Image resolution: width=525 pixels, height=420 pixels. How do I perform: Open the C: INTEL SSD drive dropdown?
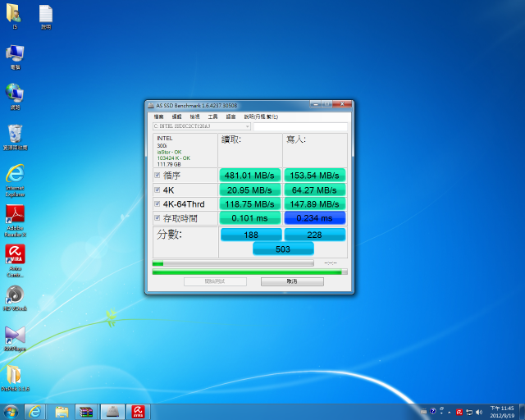(x=202, y=126)
